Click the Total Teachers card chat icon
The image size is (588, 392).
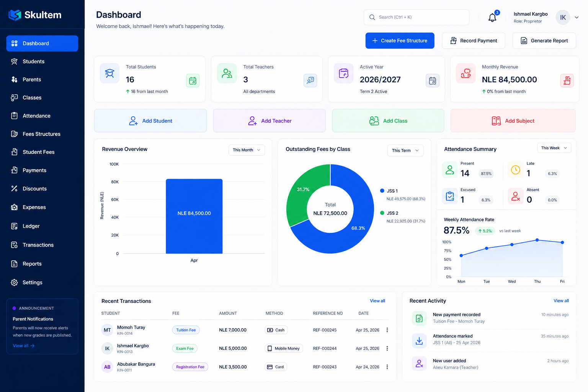tap(310, 81)
